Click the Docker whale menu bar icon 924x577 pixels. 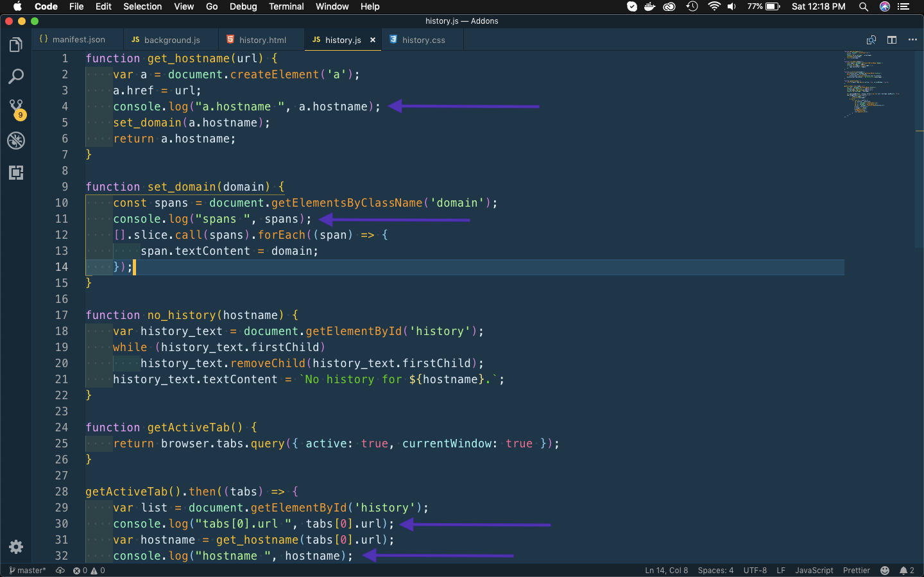[x=649, y=6]
